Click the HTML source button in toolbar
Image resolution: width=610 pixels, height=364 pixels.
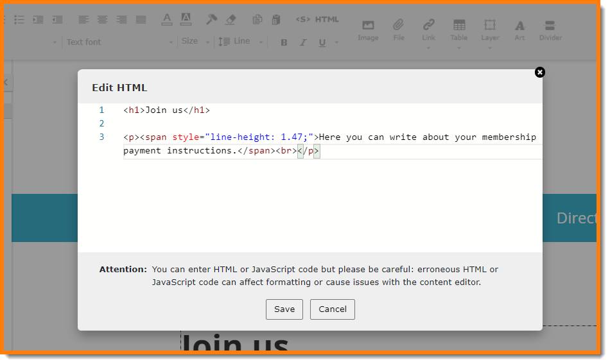coord(317,19)
